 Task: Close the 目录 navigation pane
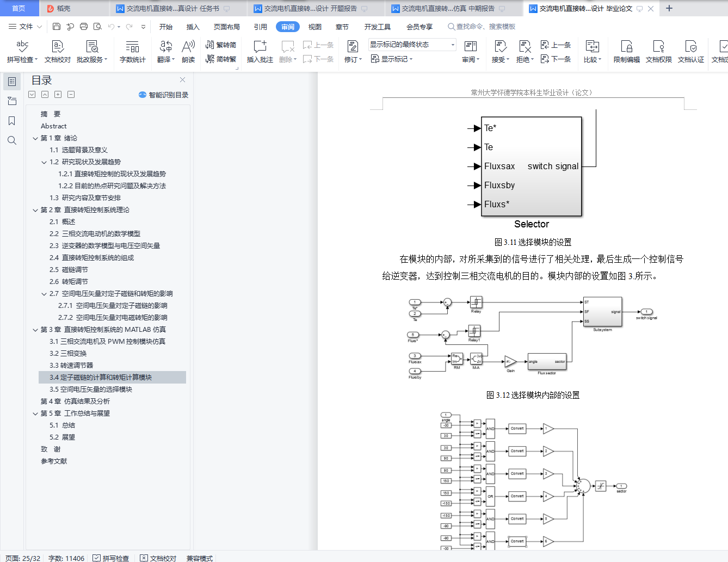click(182, 80)
